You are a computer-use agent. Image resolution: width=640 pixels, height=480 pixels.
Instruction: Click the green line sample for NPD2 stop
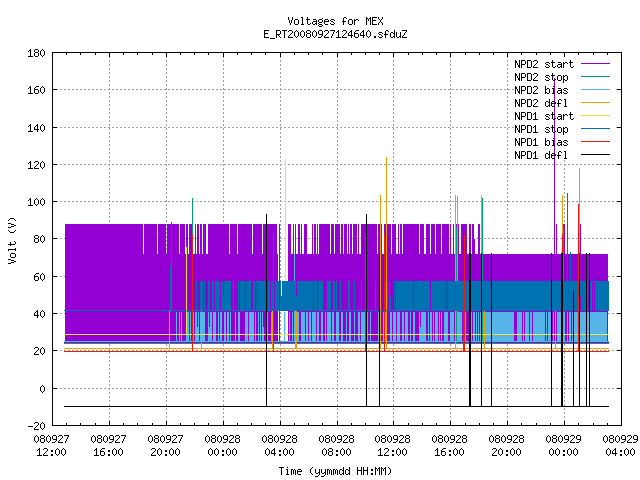click(x=595, y=77)
